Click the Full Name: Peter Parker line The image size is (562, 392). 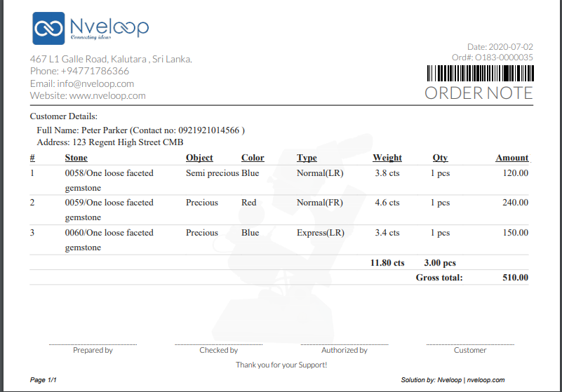140,130
